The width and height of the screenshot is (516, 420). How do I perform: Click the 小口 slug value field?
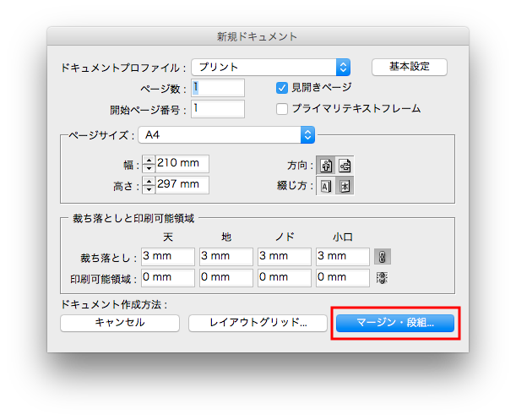click(342, 277)
